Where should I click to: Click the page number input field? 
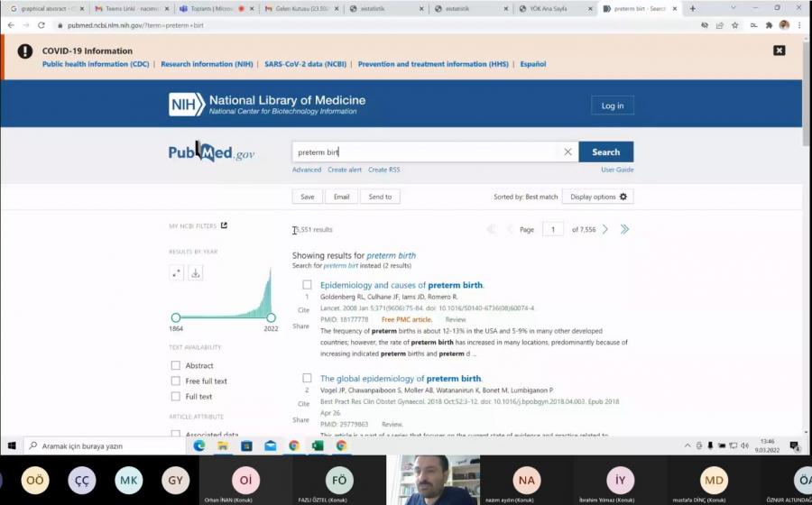coord(552,230)
